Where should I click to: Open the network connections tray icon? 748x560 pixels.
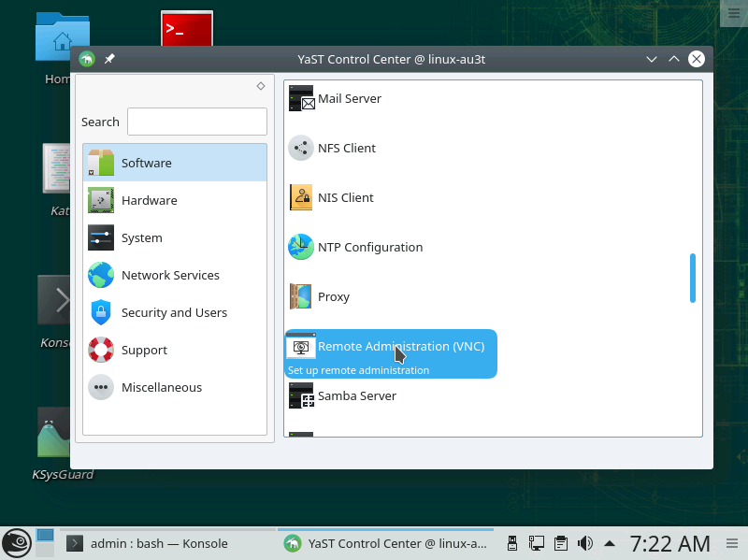coord(537,543)
